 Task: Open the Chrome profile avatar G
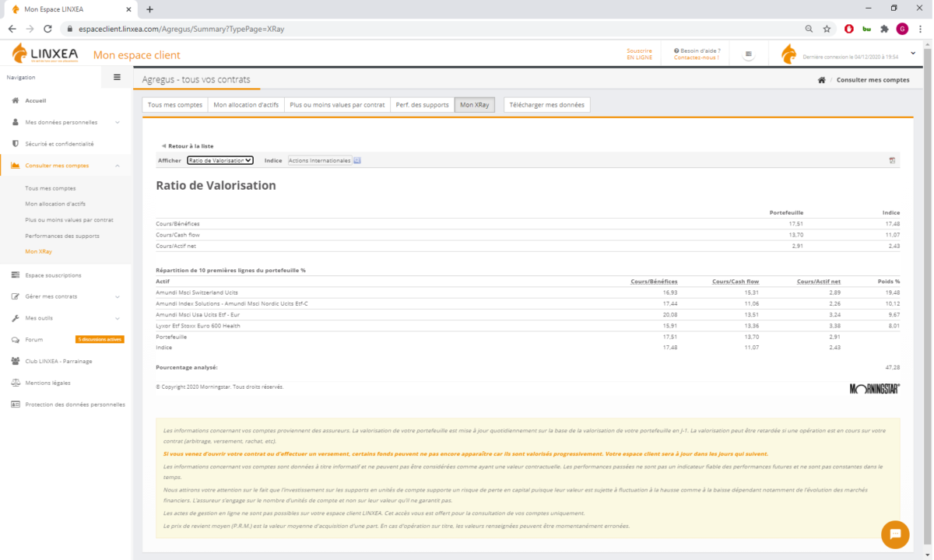pos(902,29)
